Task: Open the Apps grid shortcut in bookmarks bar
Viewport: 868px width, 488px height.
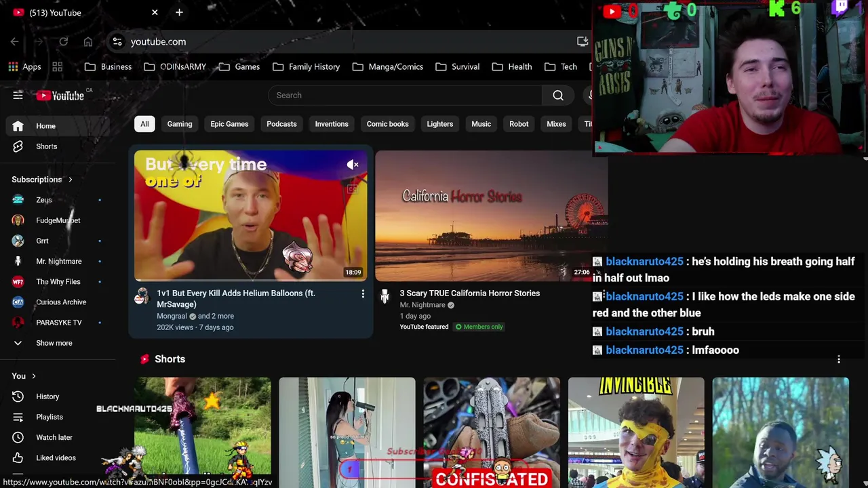Action: 24,66
